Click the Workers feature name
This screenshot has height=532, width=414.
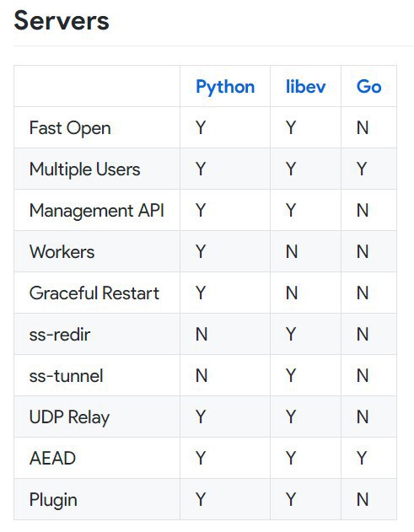62,252
